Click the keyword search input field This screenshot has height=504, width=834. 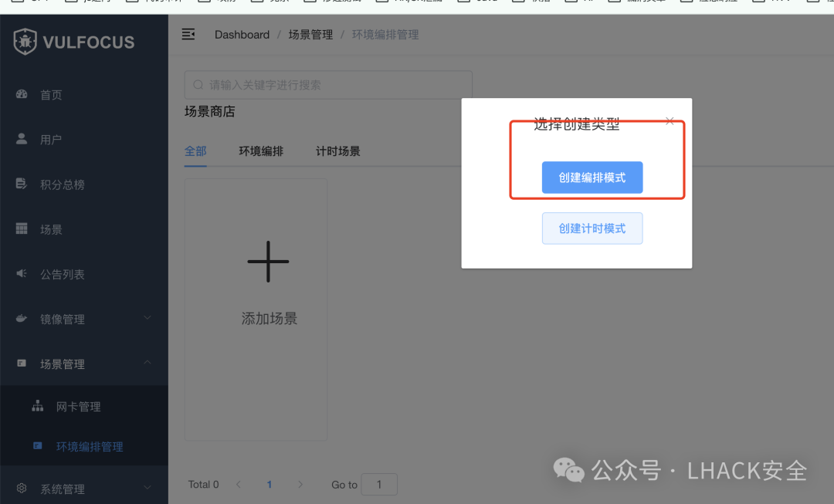pos(328,85)
